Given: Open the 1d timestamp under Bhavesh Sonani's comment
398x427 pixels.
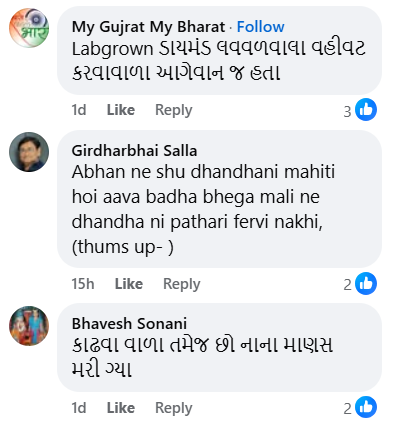Looking at the screenshot, I should [x=79, y=408].
